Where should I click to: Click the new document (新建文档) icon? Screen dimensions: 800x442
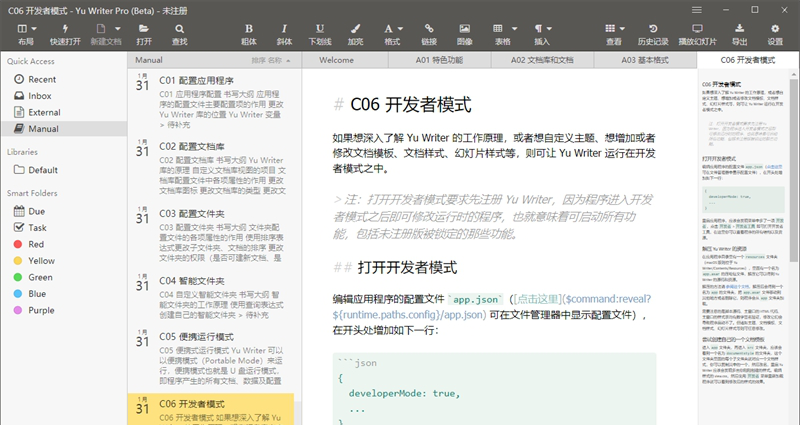tap(101, 29)
